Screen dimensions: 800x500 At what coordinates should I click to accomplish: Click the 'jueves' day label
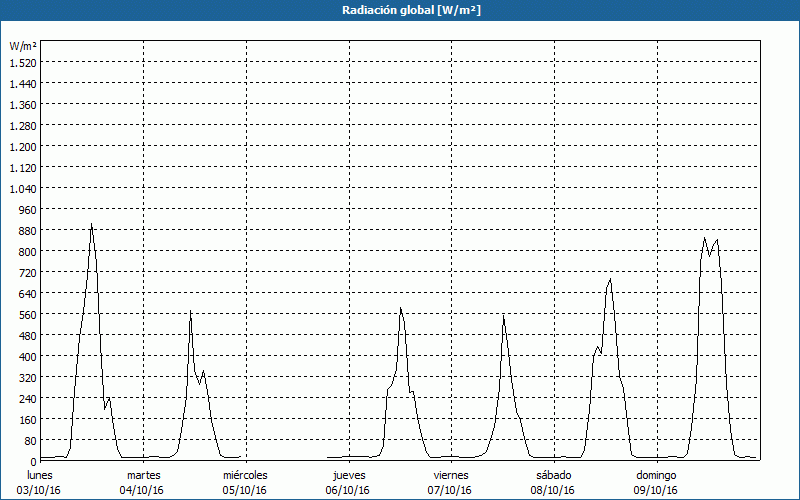348,475
